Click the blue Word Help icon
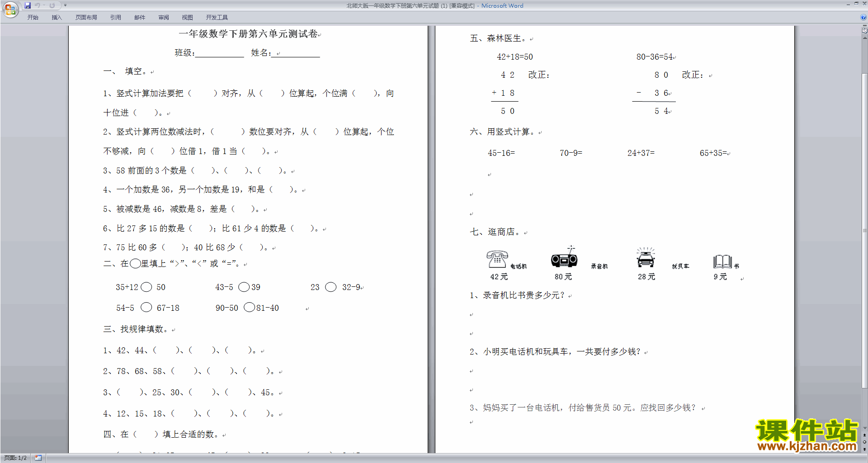This screenshot has height=463, width=868. (x=863, y=17)
